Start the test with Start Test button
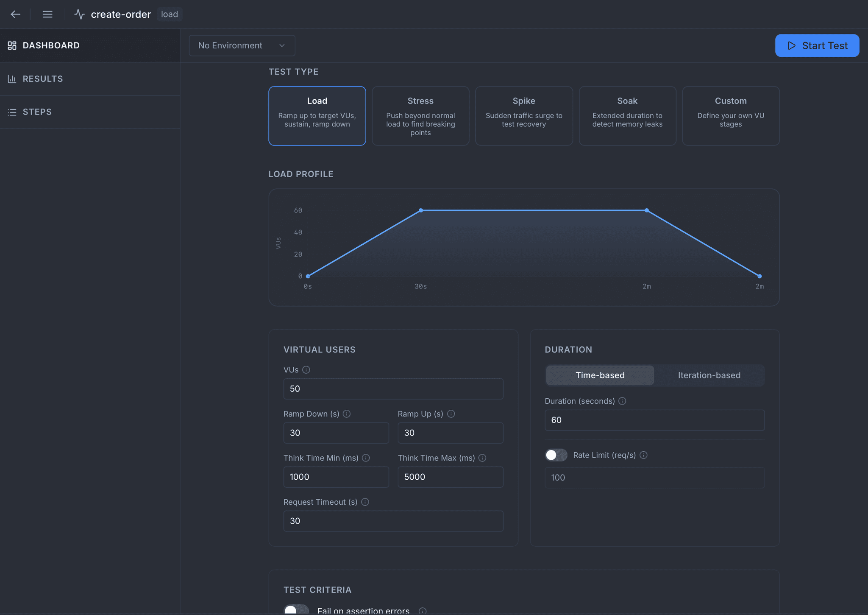Screen dimensions: 868x615 tap(817, 45)
